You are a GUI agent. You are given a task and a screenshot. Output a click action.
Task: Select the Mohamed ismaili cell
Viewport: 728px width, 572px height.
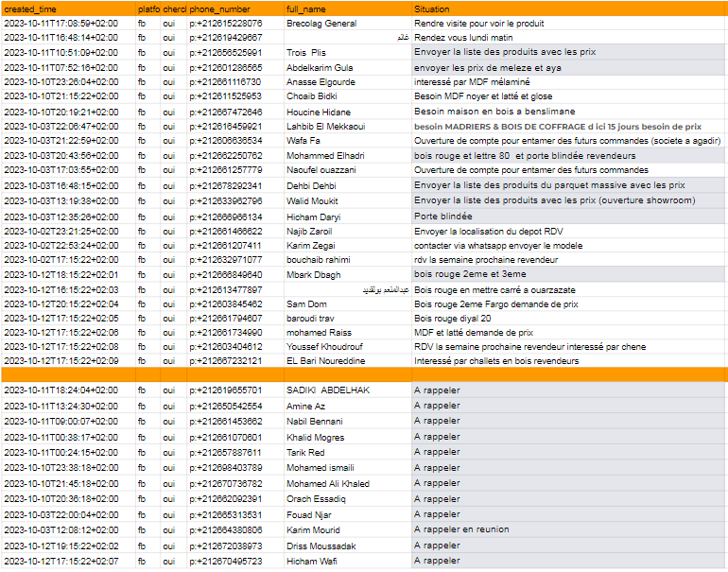tap(348, 468)
